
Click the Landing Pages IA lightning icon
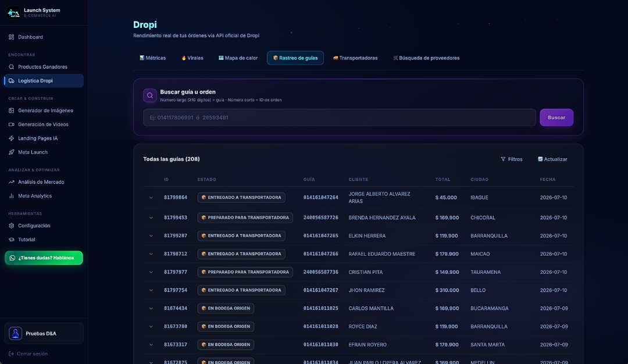coord(11,138)
